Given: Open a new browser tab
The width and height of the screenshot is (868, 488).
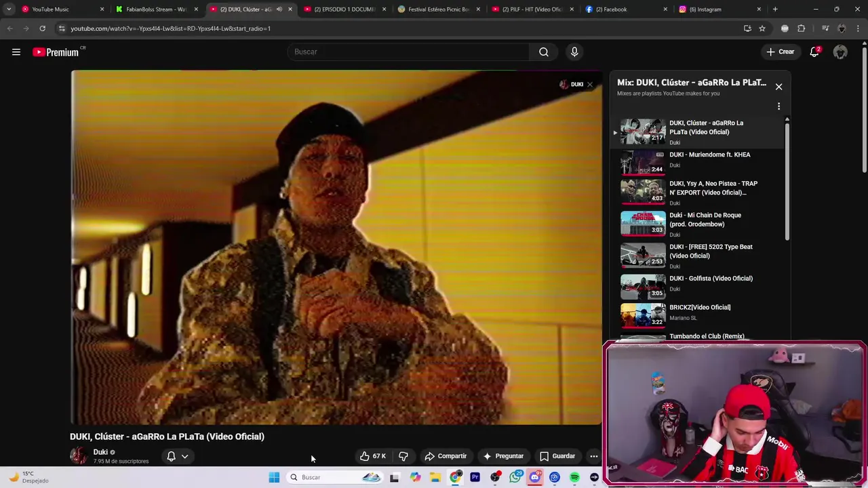Looking at the screenshot, I should coord(775,9).
